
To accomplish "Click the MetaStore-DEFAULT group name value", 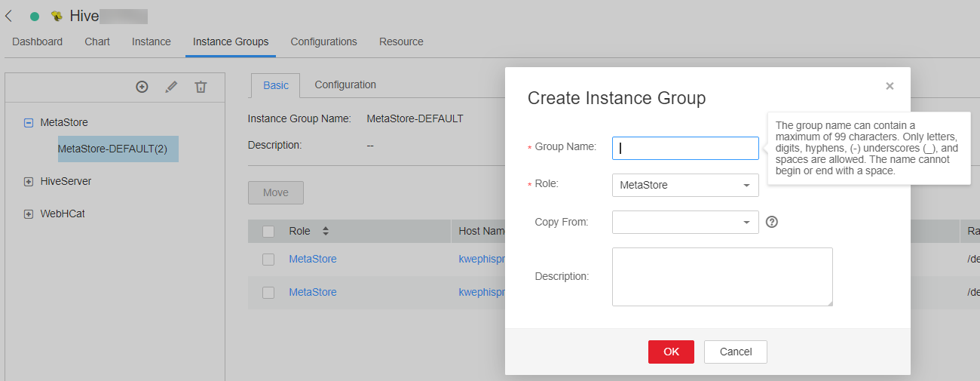I will point(415,118).
